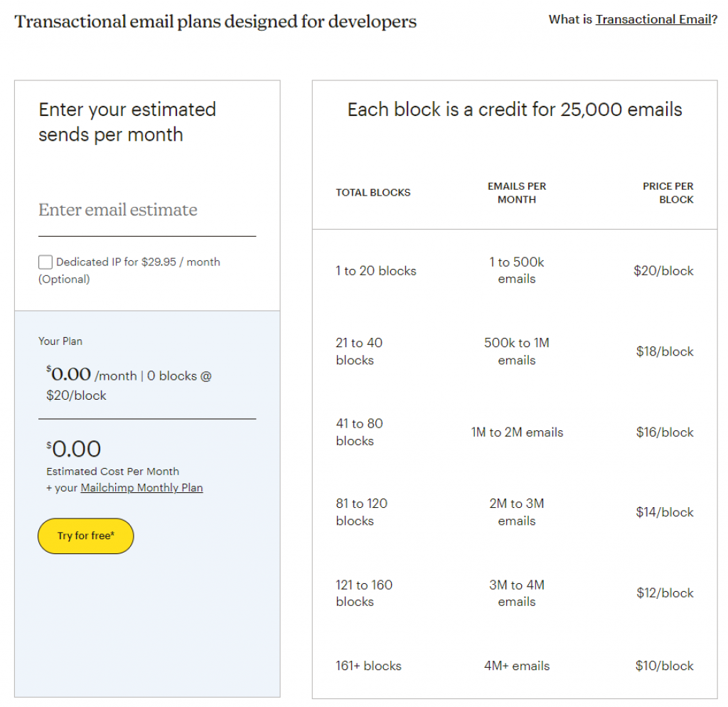Select the 81 to 120 blocks row label
This screenshot has width=728, height=707.
click(x=361, y=512)
